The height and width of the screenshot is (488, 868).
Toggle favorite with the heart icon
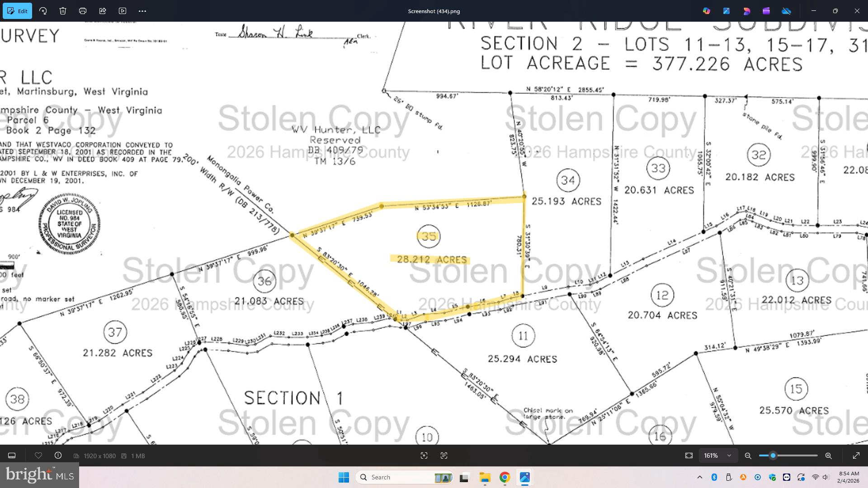click(x=38, y=455)
